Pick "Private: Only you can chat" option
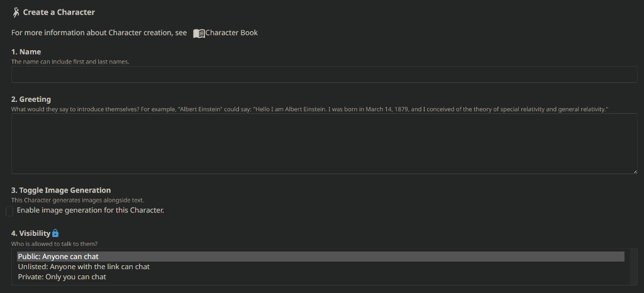This screenshot has height=293, width=644. click(x=62, y=277)
